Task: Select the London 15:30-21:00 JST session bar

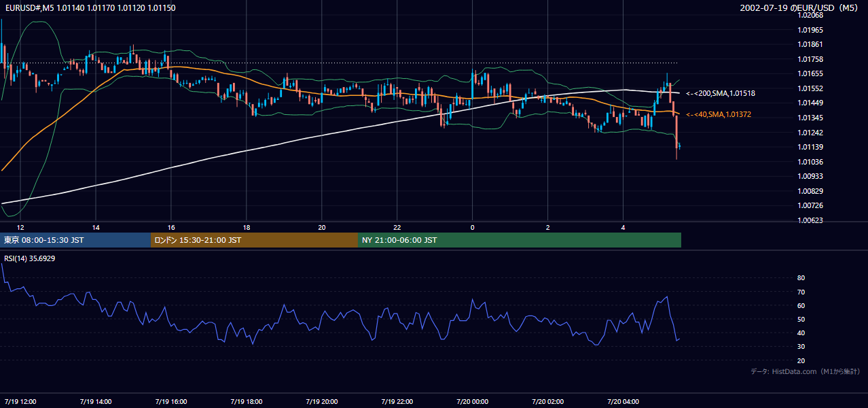Action: (x=254, y=240)
